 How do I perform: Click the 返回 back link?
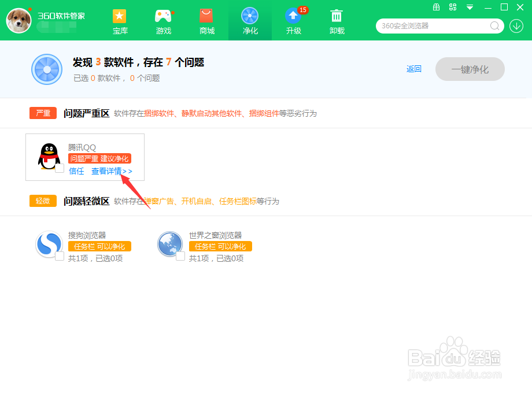[414, 69]
